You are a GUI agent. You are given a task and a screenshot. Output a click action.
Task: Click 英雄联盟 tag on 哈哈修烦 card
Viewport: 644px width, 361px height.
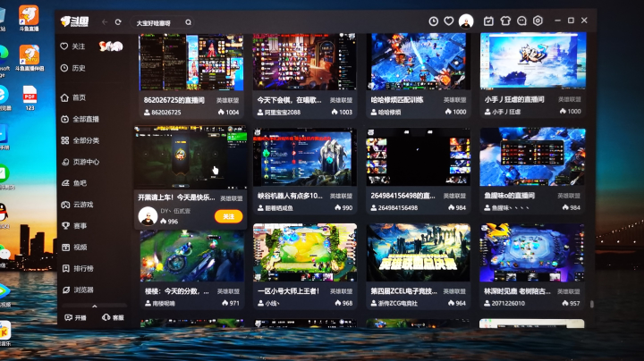pyautogui.click(x=454, y=100)
